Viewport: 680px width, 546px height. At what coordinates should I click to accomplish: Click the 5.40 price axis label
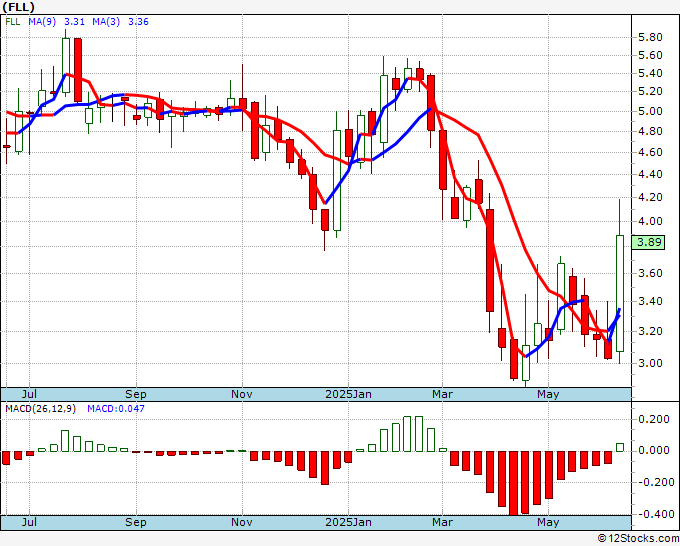click(651, 73)
